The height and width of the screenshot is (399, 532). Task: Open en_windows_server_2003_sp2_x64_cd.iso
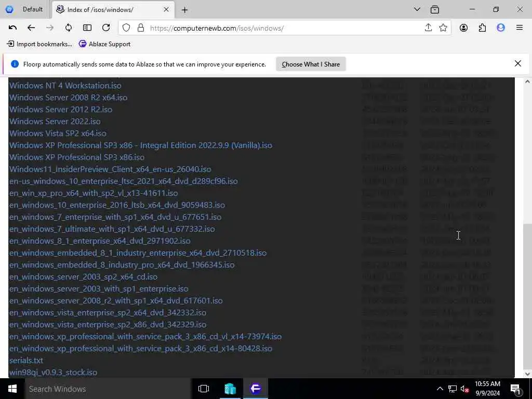(x=84, y=277)
